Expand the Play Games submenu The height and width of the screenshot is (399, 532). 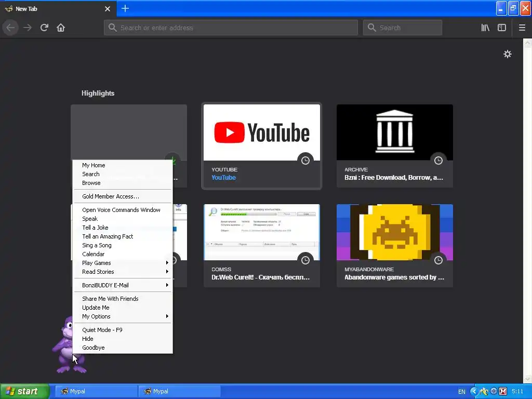tap(123, 263)
